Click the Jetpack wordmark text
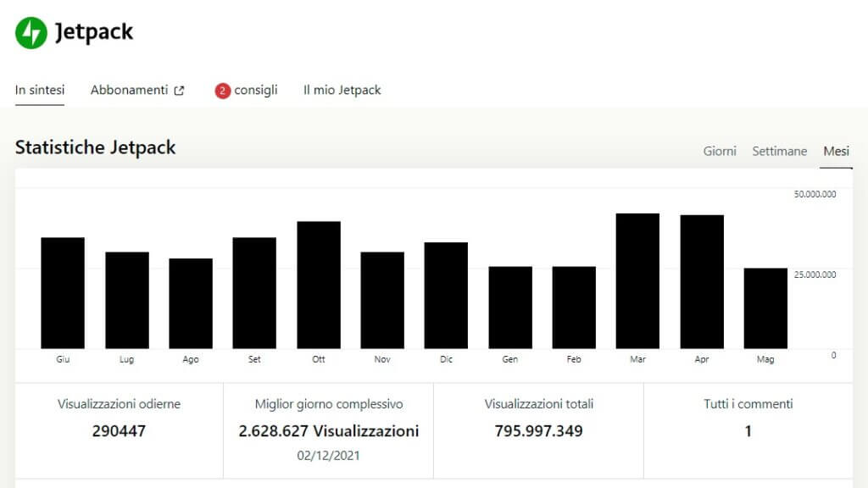This screenshot has width=868, height=488. [x=94, y=32]
